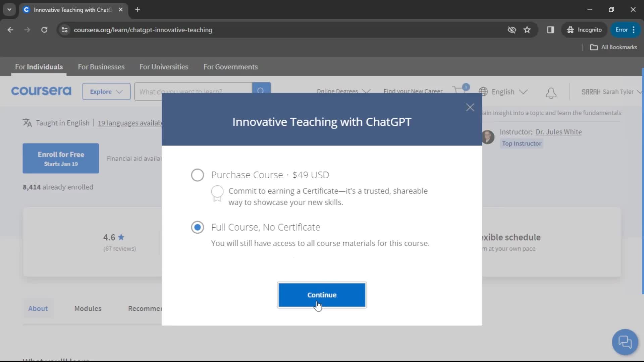The width and height of the screenshot is (644, 362).
Task: Click the Coursera logo icon
Action: point(41,92)
